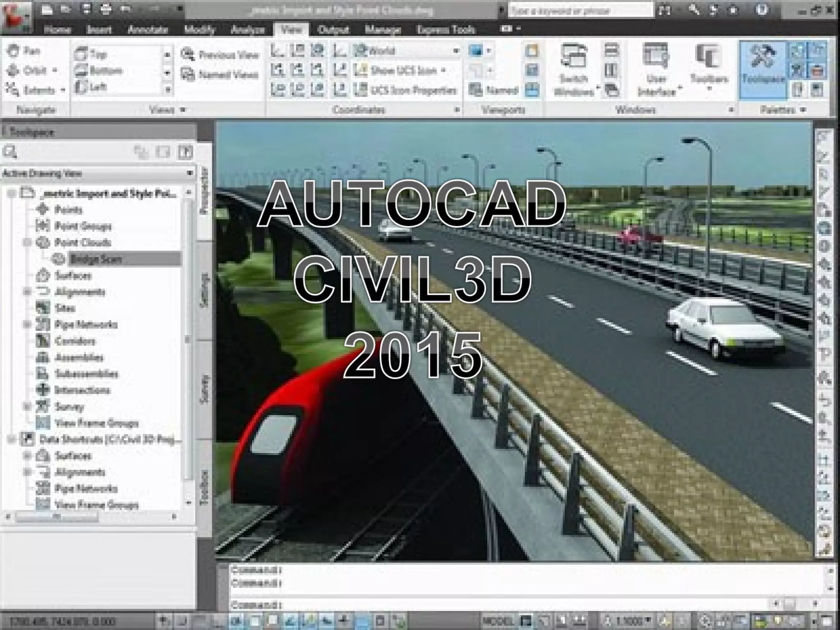Click the Previous View icon

click(x=188, y=55)
